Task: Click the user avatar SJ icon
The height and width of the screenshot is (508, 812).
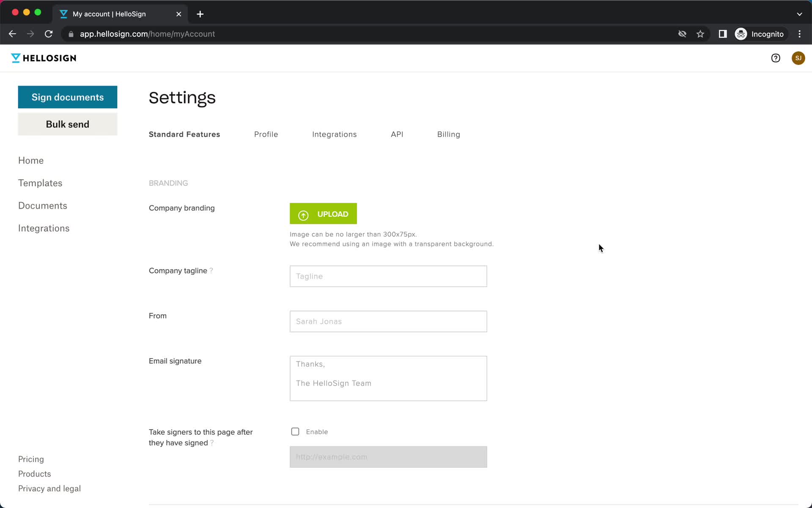Action: [x=797, y=58]
